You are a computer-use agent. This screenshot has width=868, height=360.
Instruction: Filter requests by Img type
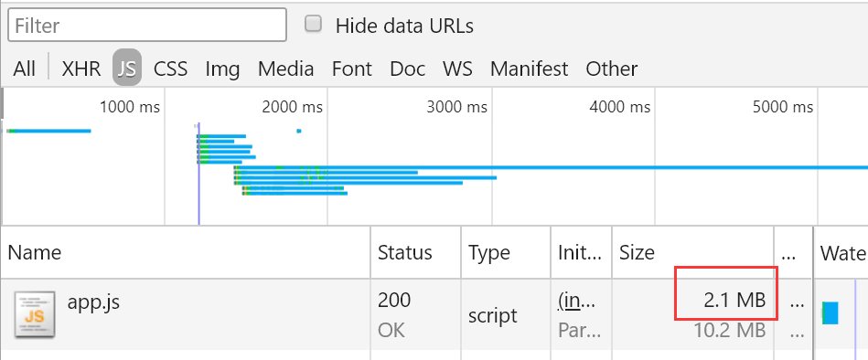point(222,69)
